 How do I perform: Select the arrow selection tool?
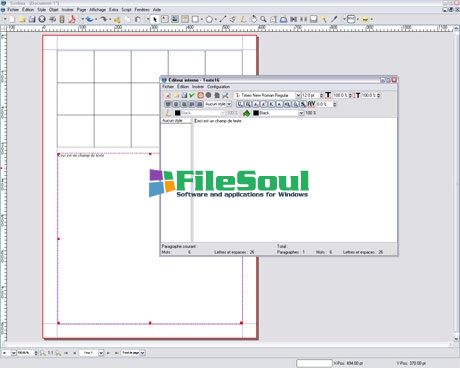tap(155, 19)
